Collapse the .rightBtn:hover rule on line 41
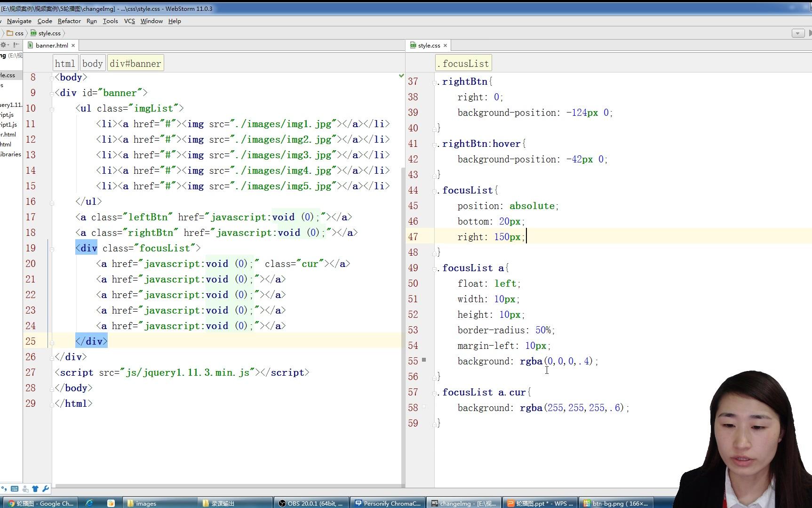 (434, 144)
